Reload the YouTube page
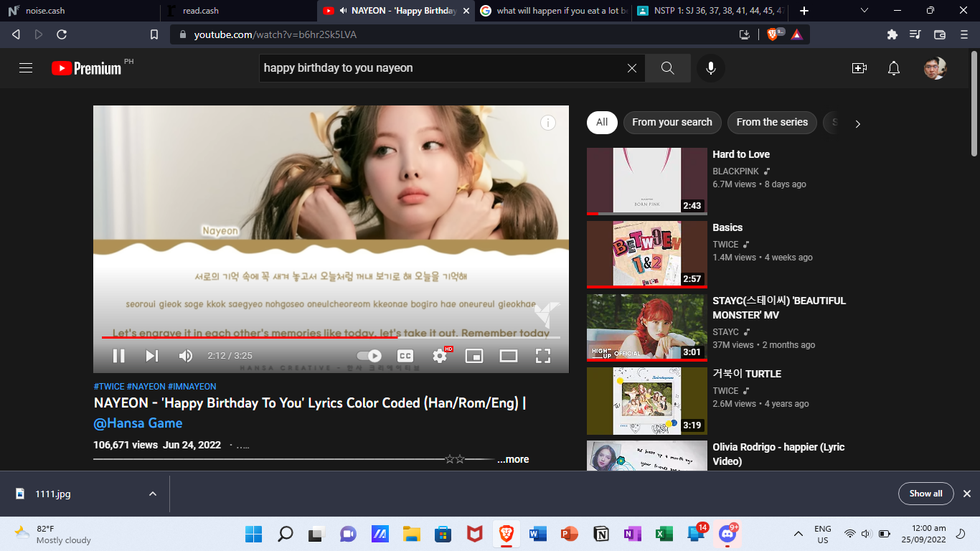 pyautogui.click(x=62, y=34)
